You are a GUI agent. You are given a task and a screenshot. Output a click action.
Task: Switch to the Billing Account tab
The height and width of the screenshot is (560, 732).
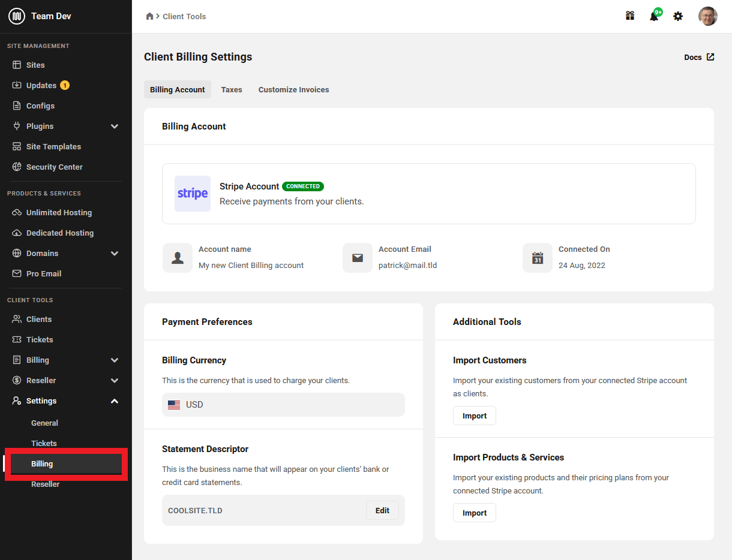[x=178, y=89]
